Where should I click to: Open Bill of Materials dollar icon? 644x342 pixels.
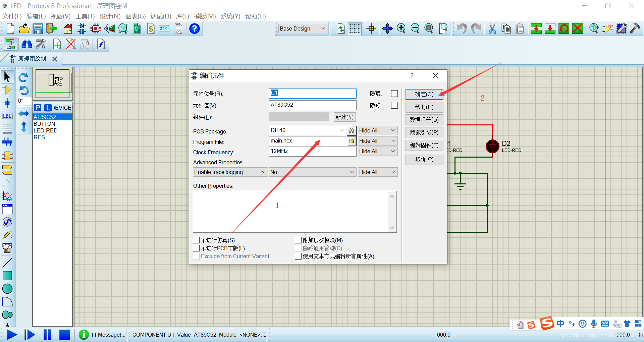coord(151,28)
